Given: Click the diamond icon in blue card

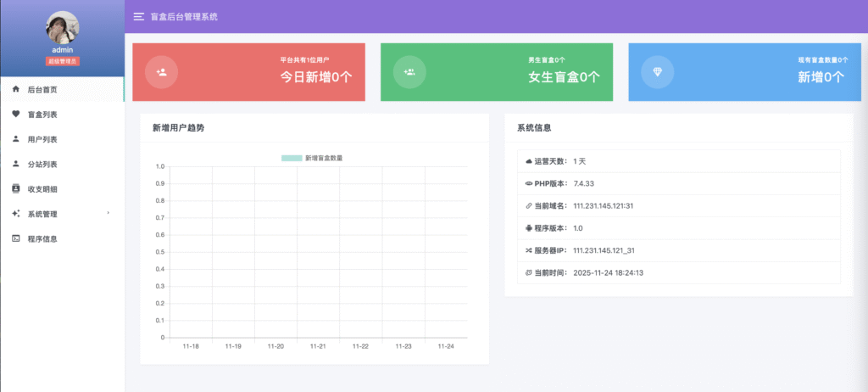Looking at the screenshot, I should coord(657,71).
